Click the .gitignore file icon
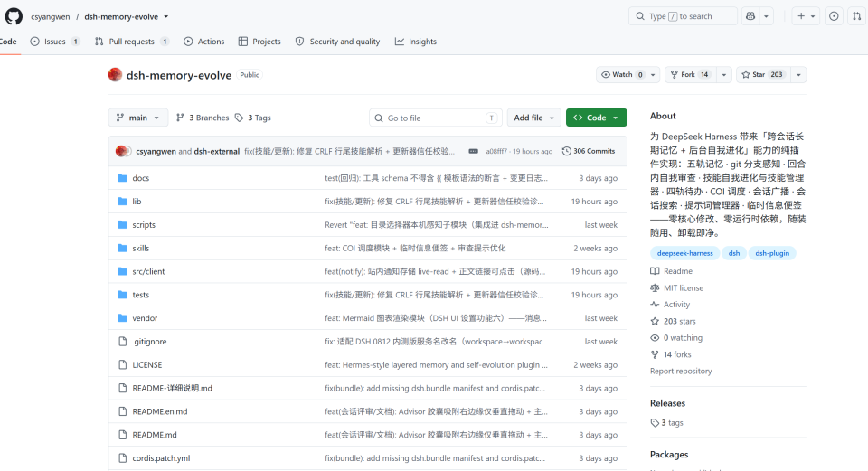This screenshot has height=471, width=868. click(x=122, y=342)
